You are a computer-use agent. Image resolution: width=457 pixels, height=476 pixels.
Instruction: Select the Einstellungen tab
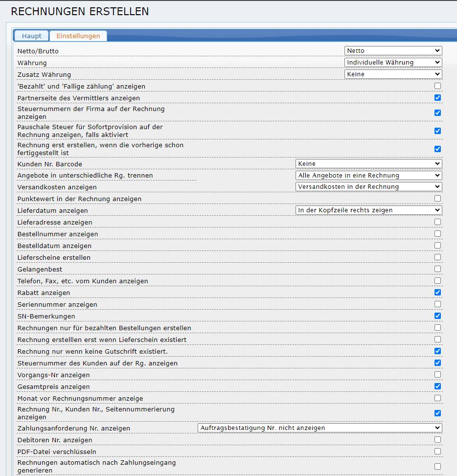click(x=78, y=36)
